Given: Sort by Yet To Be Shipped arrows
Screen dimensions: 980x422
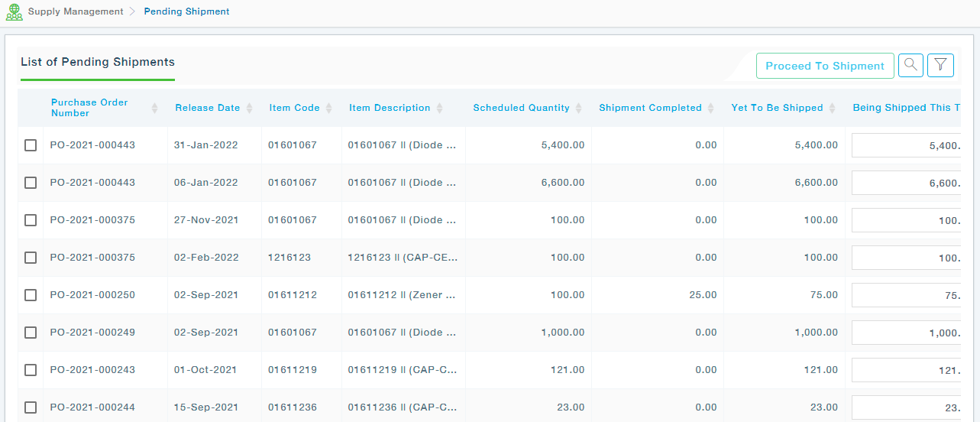Looking at the screenshot, I should point(832,108).
